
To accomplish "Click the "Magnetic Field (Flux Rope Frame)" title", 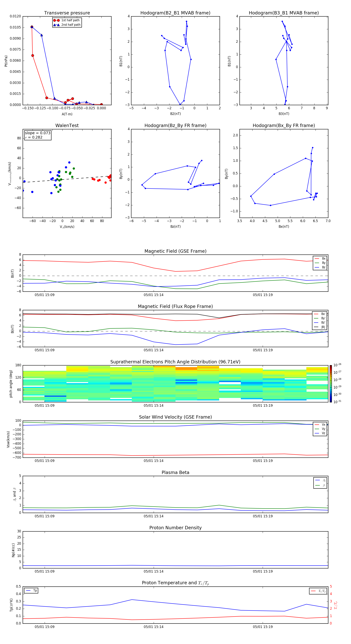I will (x=175, y=307).
